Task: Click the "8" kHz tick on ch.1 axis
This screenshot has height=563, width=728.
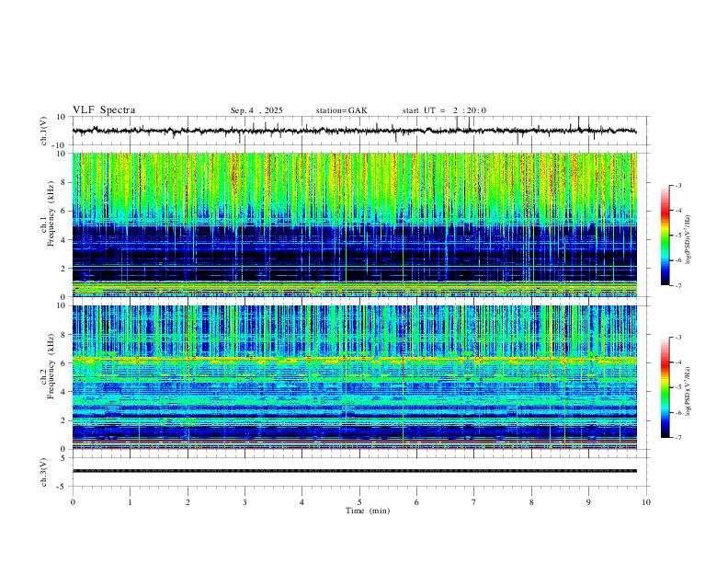Action: pos(64,182)
